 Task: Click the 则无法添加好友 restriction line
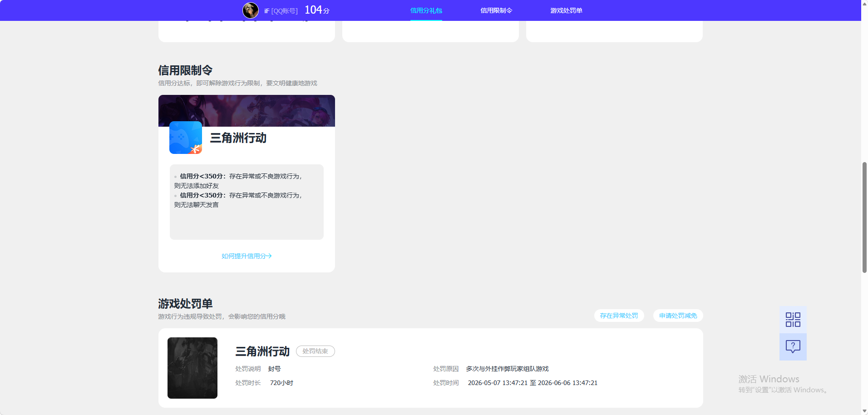click(197, 186)
